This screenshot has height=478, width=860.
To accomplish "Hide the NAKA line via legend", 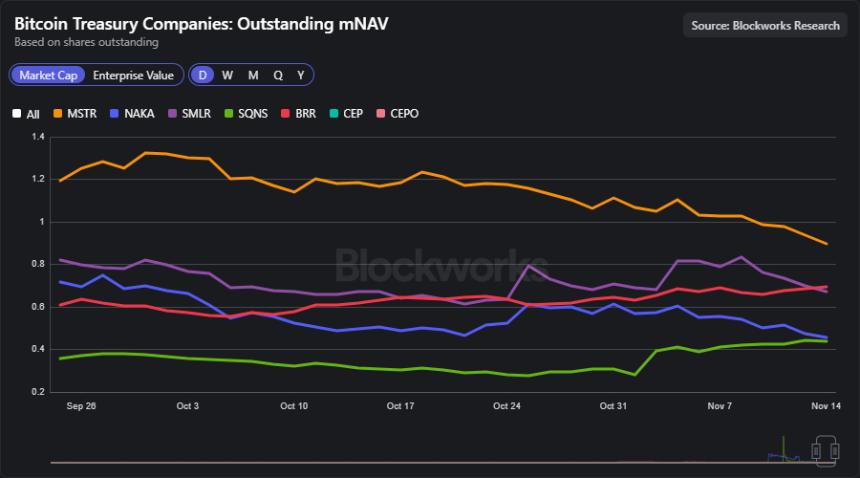I will click(x=115, y=114).
